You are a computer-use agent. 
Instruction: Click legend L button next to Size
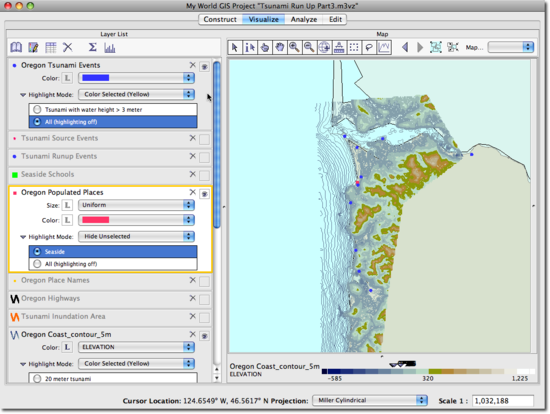click(x=67, y=205)
